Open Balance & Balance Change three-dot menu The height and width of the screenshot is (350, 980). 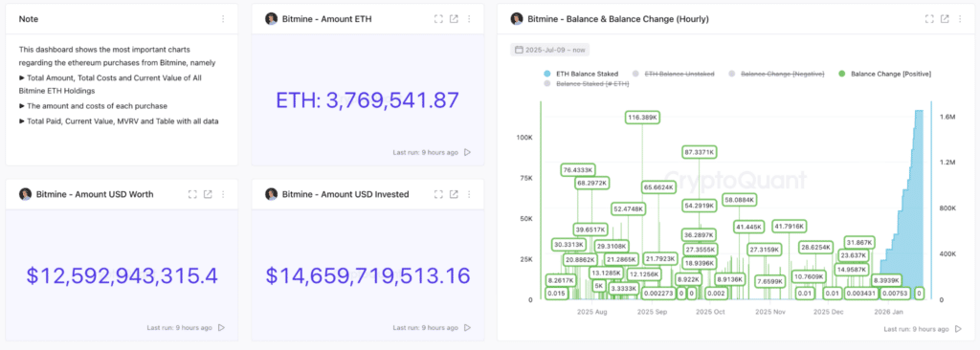[959, 19]
